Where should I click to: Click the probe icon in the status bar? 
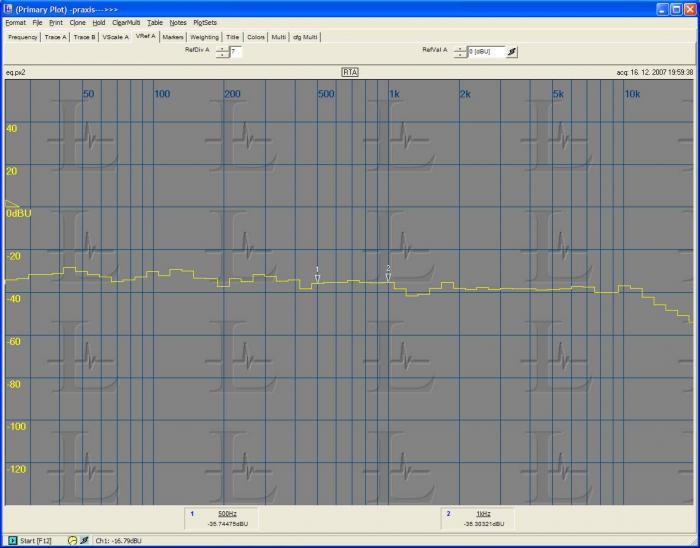click(85, 541)
